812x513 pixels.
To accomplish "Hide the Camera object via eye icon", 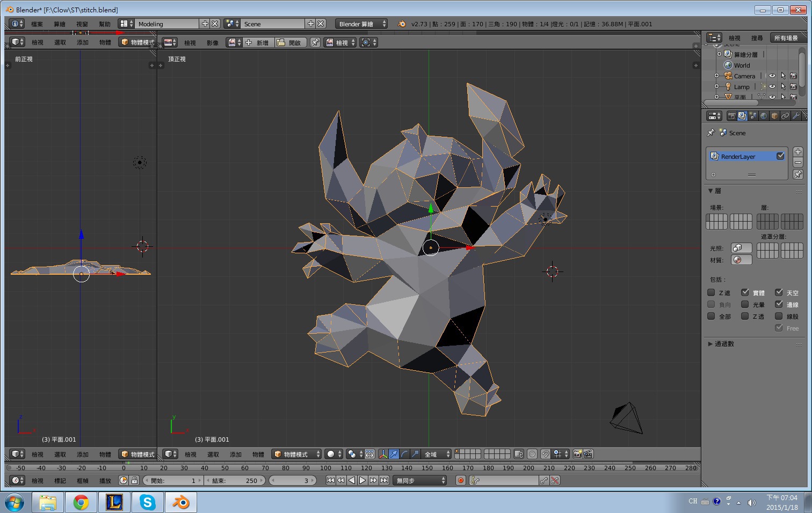I will [772, 76].
